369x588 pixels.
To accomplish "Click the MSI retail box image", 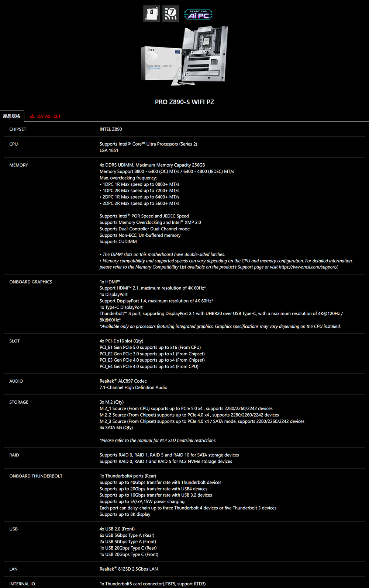I will click(x=161, y=63).
